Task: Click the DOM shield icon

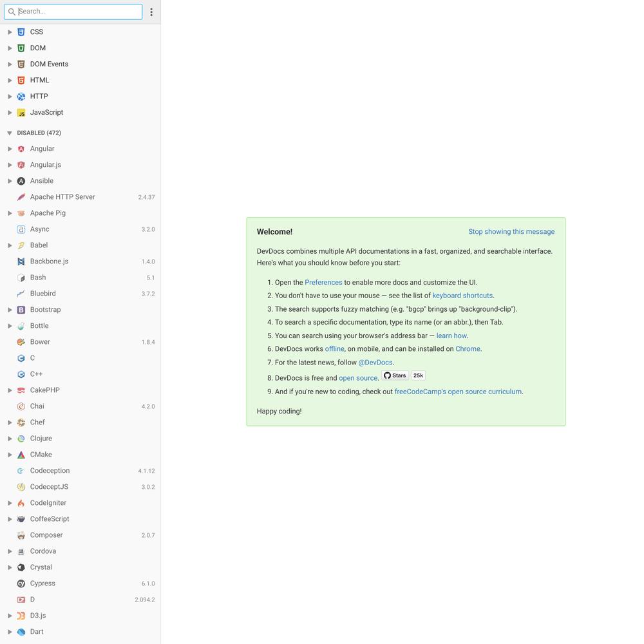Action: point(21,48)
